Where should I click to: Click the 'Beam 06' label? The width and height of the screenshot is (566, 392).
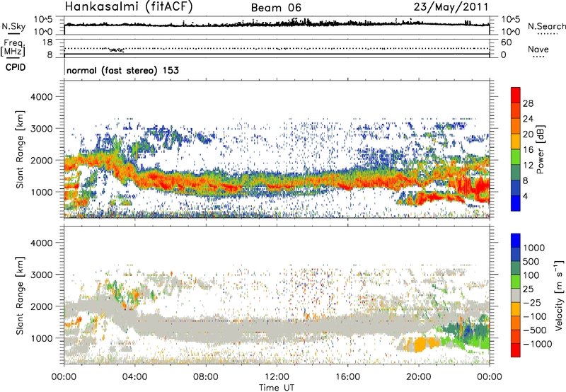pos(276,8)
